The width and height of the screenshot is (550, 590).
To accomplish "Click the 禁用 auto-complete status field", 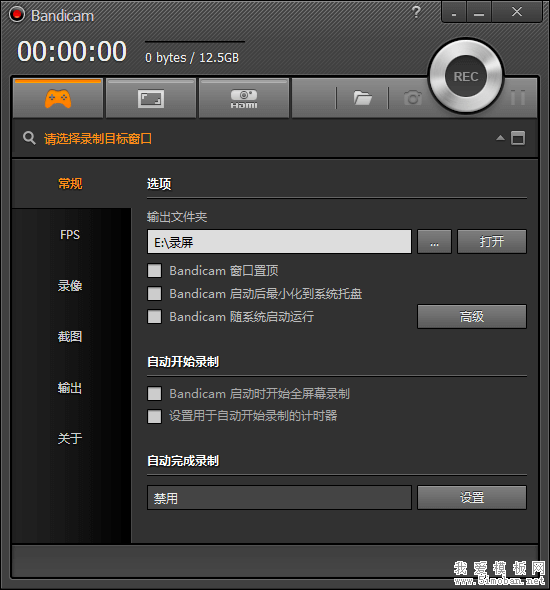I will point(279,497).
